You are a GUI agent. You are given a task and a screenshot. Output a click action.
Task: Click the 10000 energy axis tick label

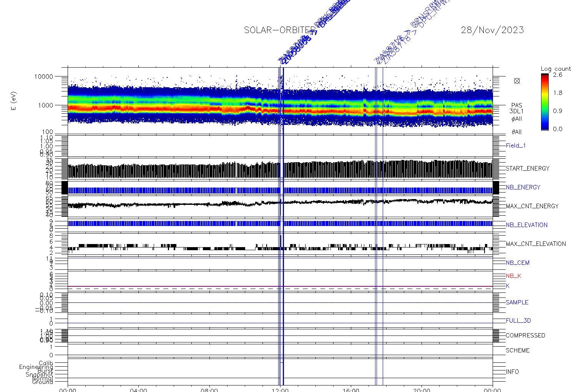pos(43,76)
